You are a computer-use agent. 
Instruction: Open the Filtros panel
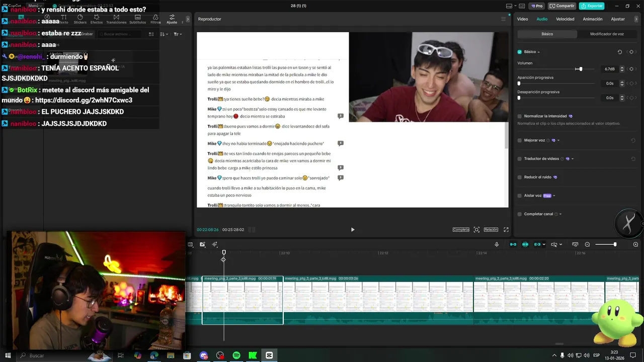coord(155,19)
